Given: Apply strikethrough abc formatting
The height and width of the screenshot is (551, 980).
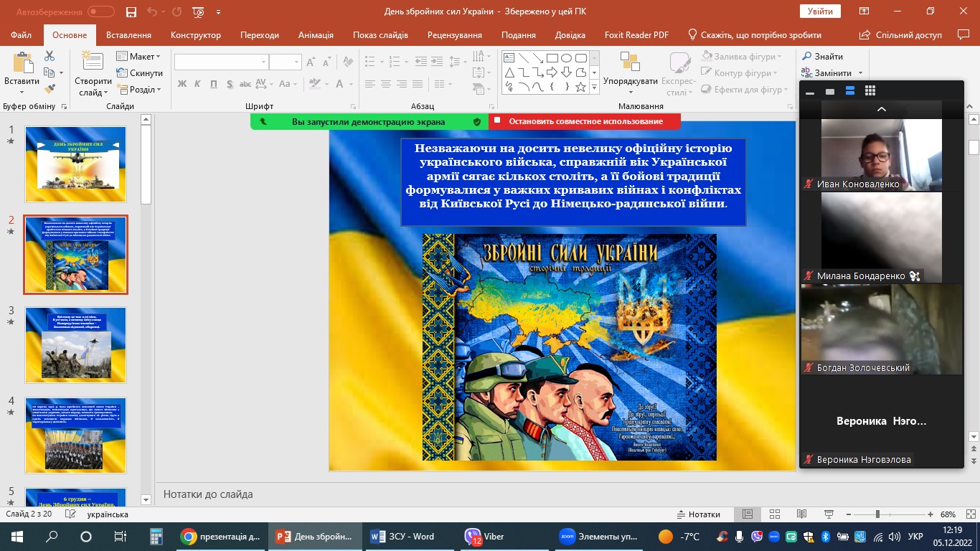Looking at the screenshot, I should pos(246,84).
